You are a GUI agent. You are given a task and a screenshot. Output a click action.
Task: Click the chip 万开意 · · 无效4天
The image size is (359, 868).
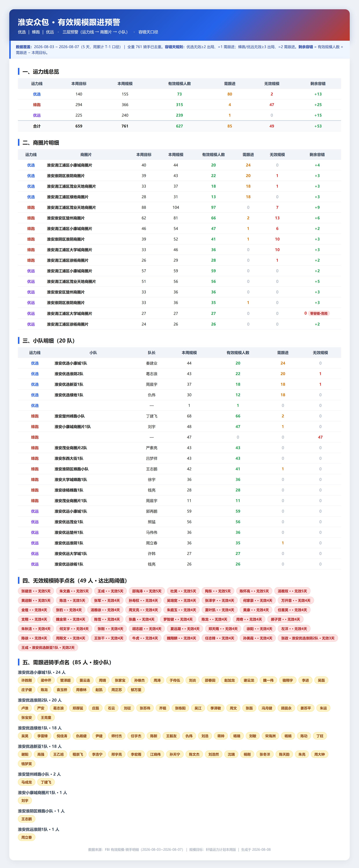tap(296, 600)
